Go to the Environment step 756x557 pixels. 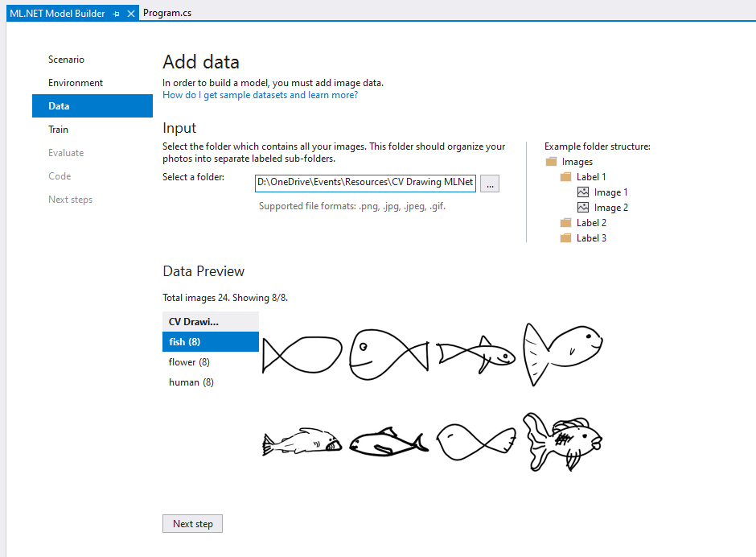[x=76, y=83]
